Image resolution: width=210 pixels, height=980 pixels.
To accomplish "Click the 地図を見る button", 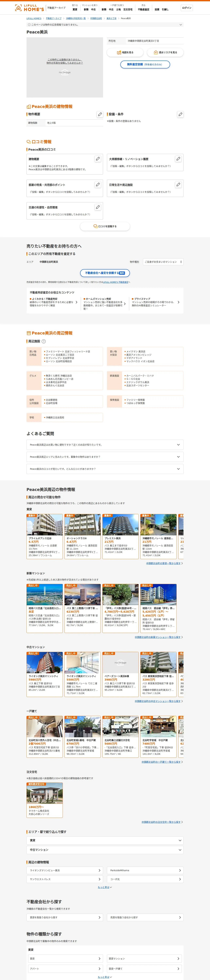I will (125, 52).
